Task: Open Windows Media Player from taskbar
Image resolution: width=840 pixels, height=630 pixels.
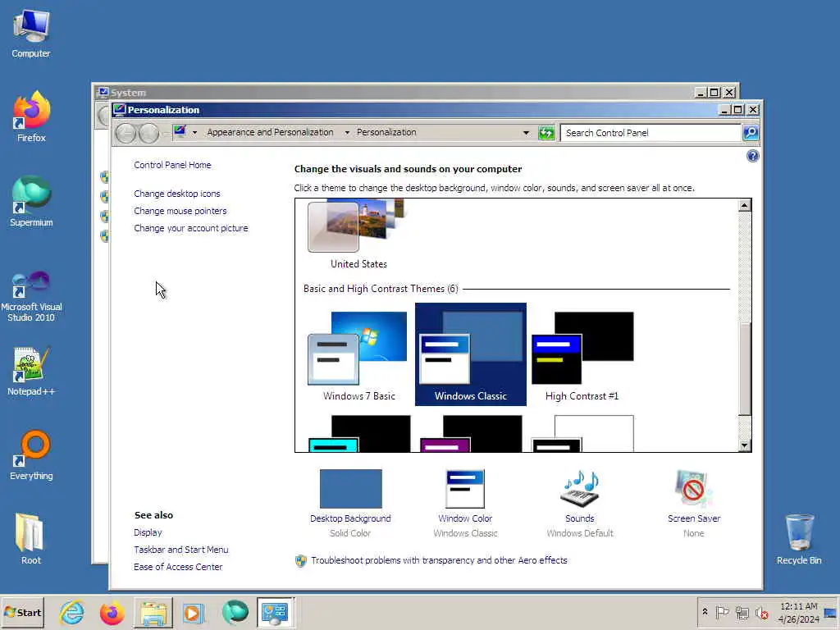Action: tap(193, 612)
